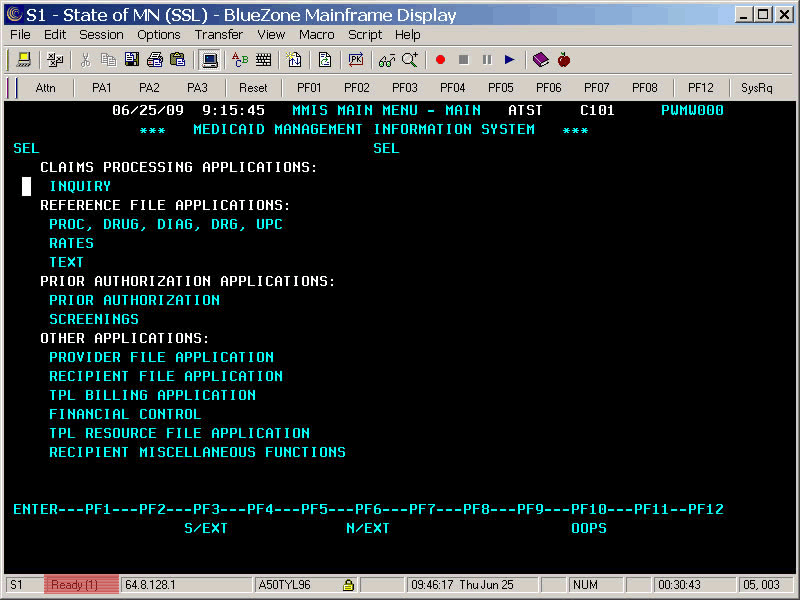
Task: Open the Session menu
Action: [x=101, y=34]
